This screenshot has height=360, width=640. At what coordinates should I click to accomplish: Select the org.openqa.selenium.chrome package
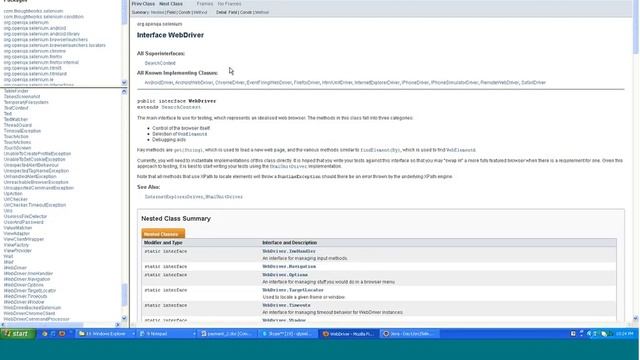tap(35, 51)
